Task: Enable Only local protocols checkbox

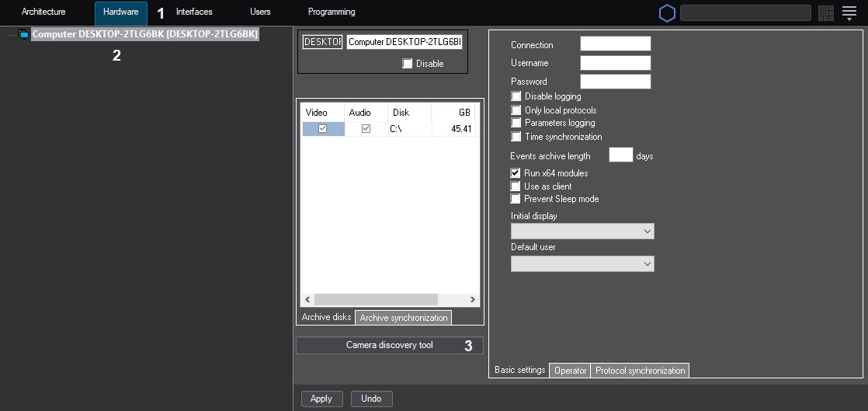Action: coord(516,110)
